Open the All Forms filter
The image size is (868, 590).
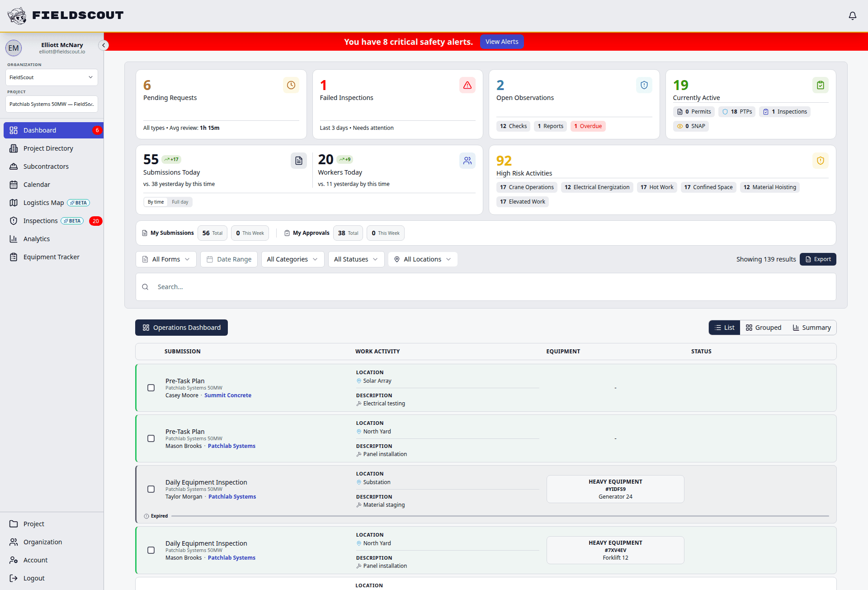(x=166, y=259)
